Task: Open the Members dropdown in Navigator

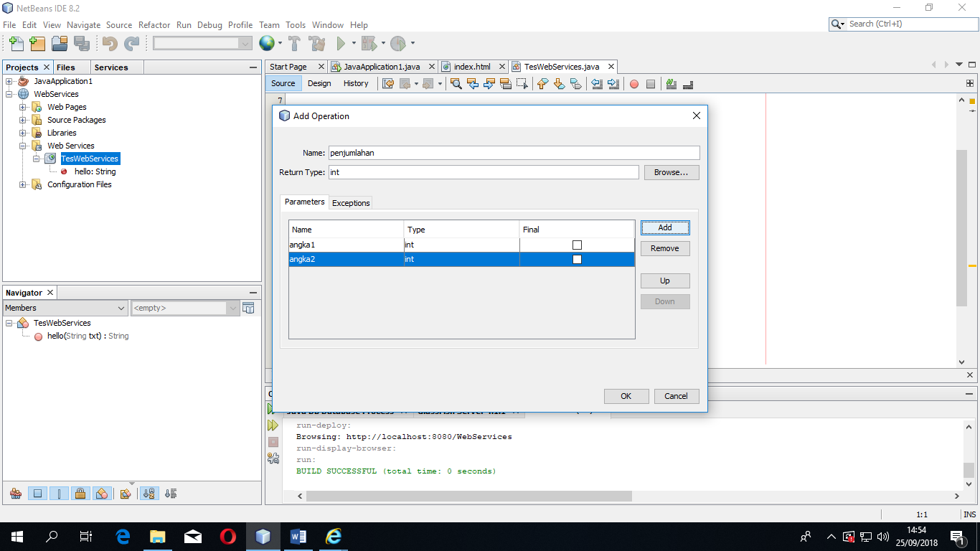Action: coord(65,308)
